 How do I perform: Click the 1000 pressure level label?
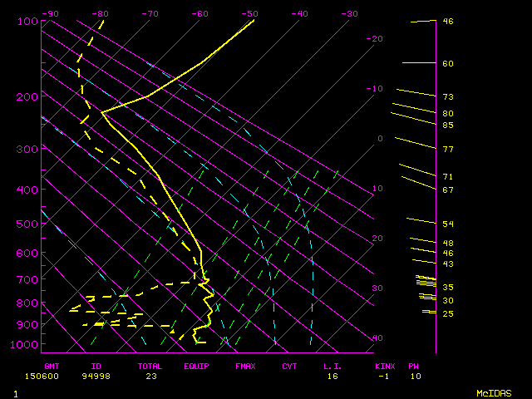tap(25, 344)
